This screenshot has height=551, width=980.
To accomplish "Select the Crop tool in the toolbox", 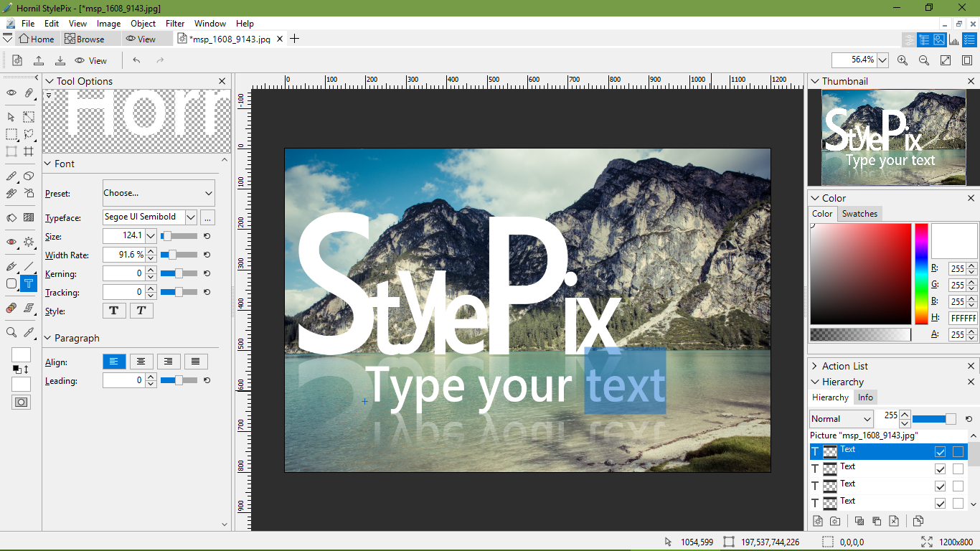I will pyautogui.click(x=29, y=151).
